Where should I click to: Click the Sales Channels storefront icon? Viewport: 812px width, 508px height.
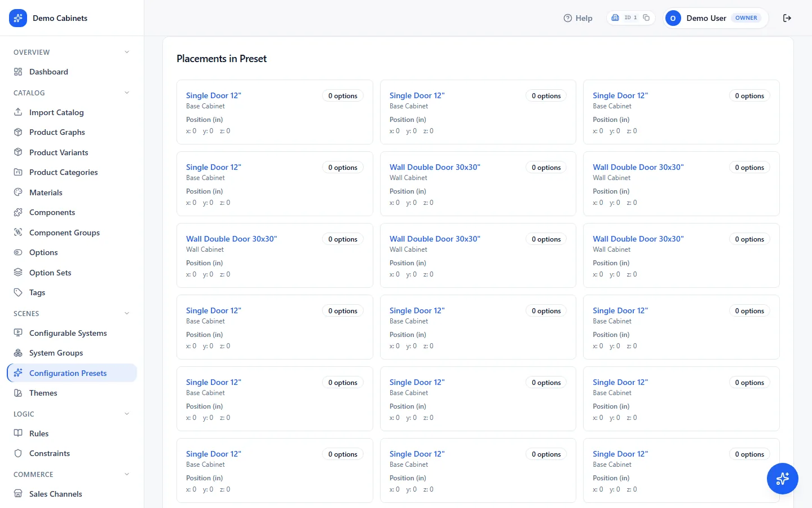(18, 493)
